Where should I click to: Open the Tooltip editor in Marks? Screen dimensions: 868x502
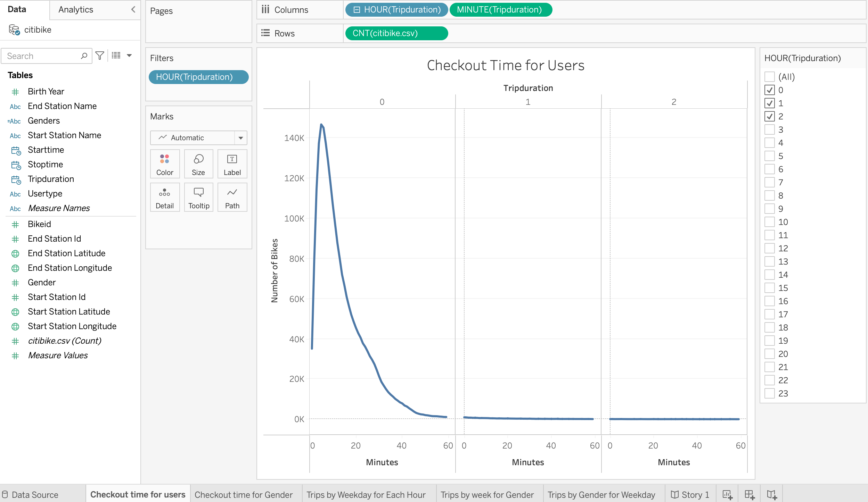coord(198,197)
